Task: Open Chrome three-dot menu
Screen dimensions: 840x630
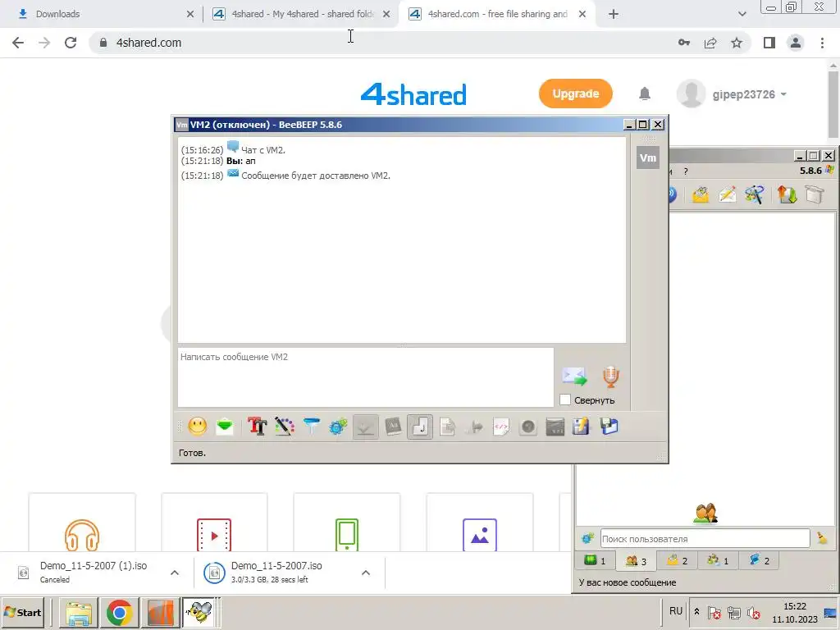Action: point(822,43)
